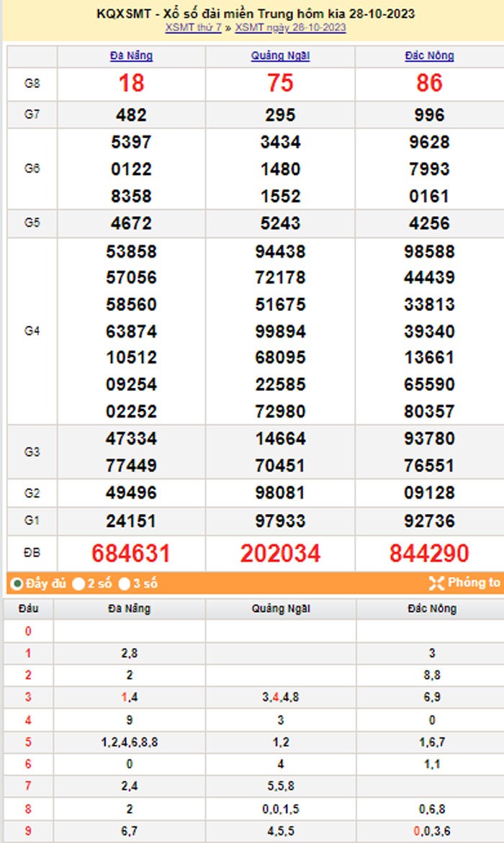The width and height of the screenshot is (504, 843).
Task: Click the G1 result 24151
Action: [131, 520]
